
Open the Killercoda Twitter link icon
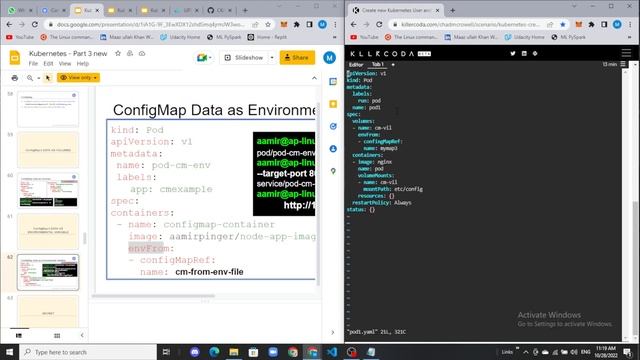pos(513,53)
